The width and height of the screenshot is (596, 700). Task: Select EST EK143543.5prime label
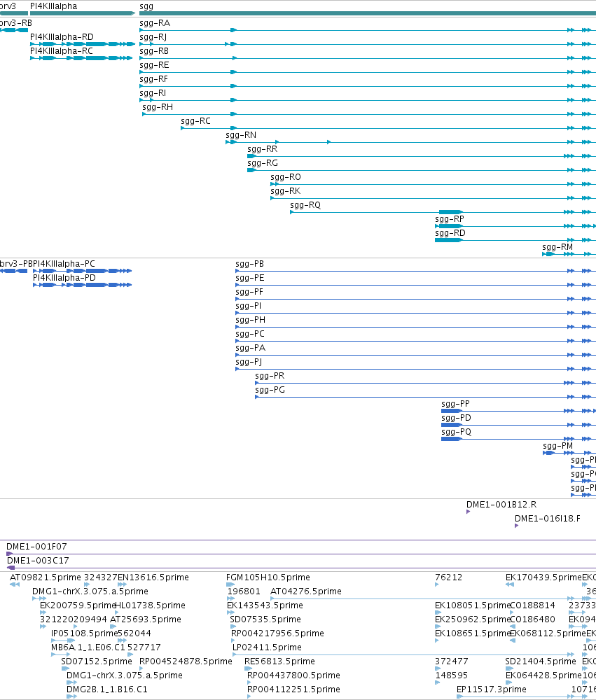(x=265, y=605)
